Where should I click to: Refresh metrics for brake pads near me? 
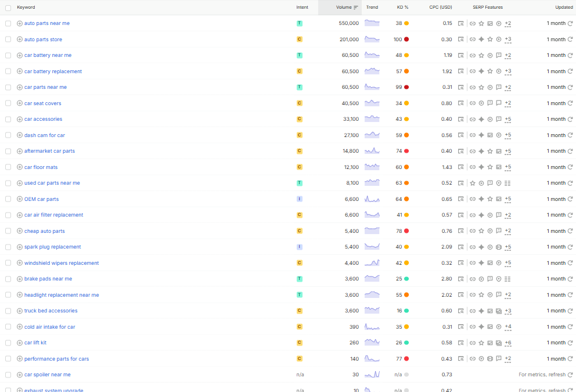pyautogui.click(x=570, y=279)
